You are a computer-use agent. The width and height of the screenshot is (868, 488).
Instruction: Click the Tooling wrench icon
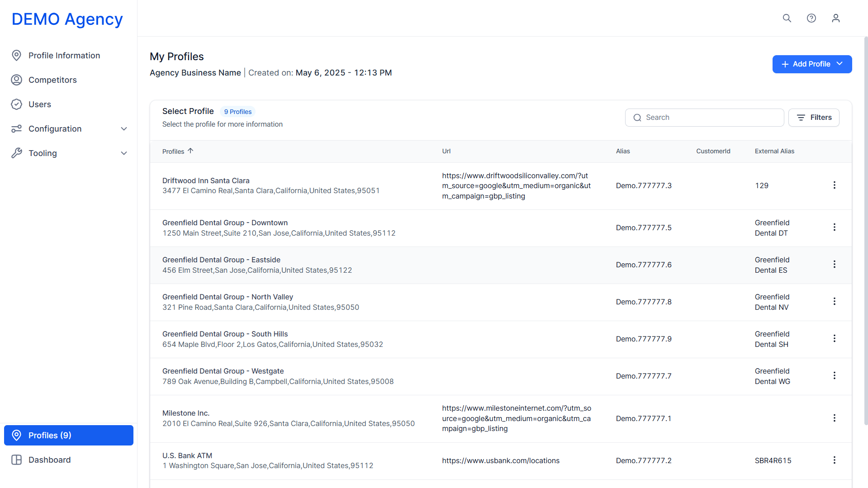(x=17, y=153)
